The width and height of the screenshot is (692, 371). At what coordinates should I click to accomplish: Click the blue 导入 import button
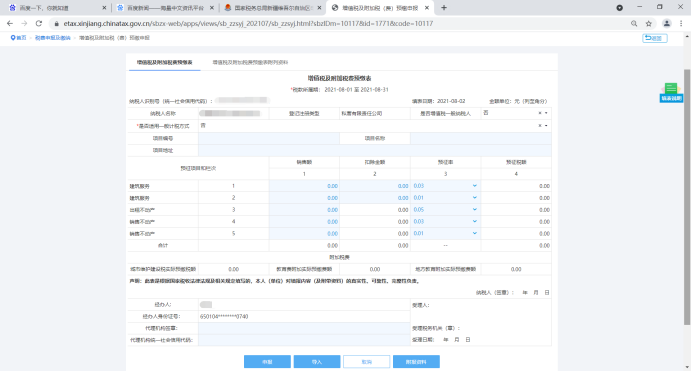coord(317,362)
